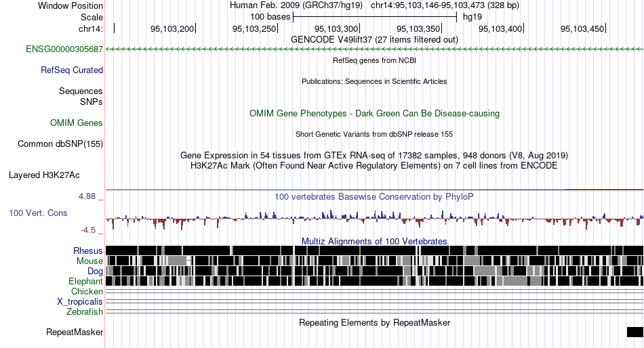Click 100 vertebrates Basewise Conservation by PhyloP title
Viewport: 644px width, 348px height.
click(374, 196)
